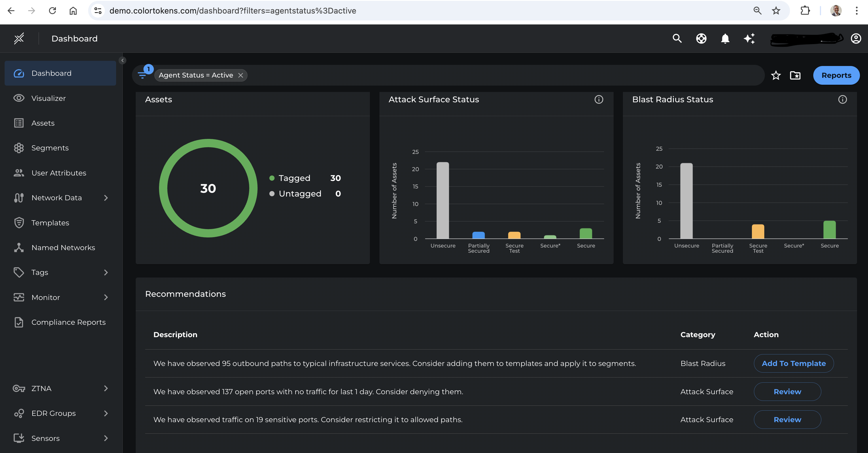Expand the ZTNA sidebar submenu
Viewport: 868px width, 453px height.
(x=106, y=388)
